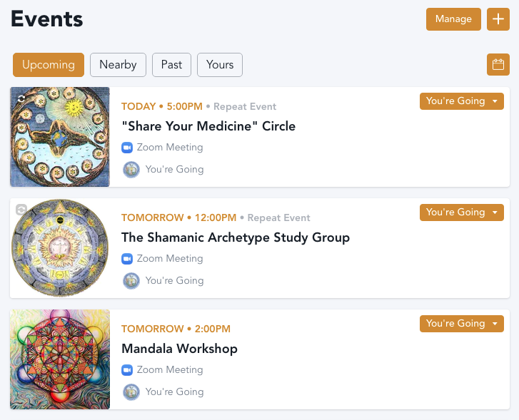Switch to the Upcoming tab
The width and height of the screenshot is (519, 420).
[49, 65]
